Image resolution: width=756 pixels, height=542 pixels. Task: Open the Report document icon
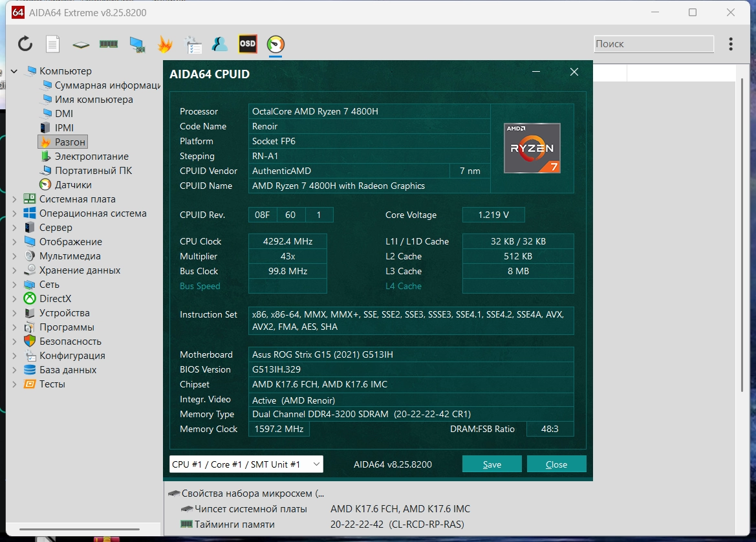click(52, 44)
